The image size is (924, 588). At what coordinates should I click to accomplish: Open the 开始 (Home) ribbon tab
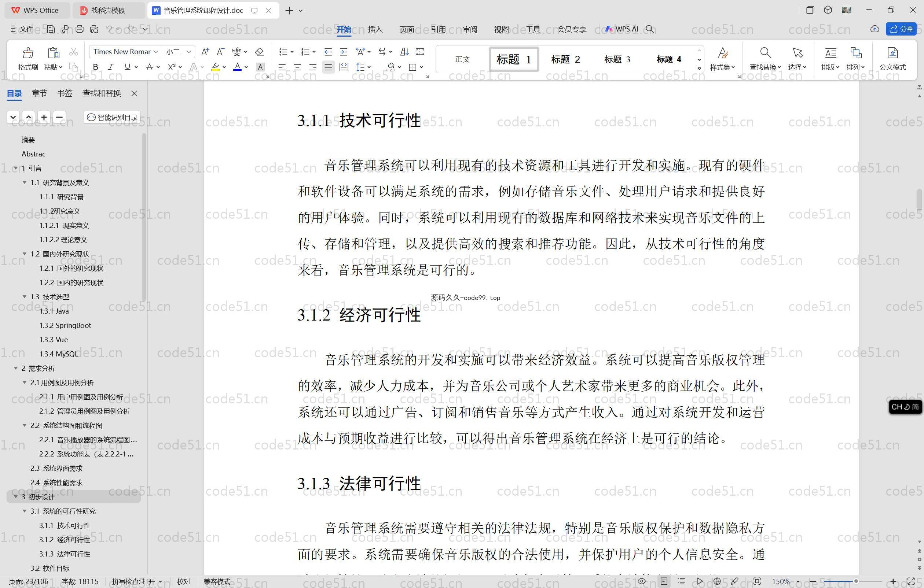tap(344, 29)
